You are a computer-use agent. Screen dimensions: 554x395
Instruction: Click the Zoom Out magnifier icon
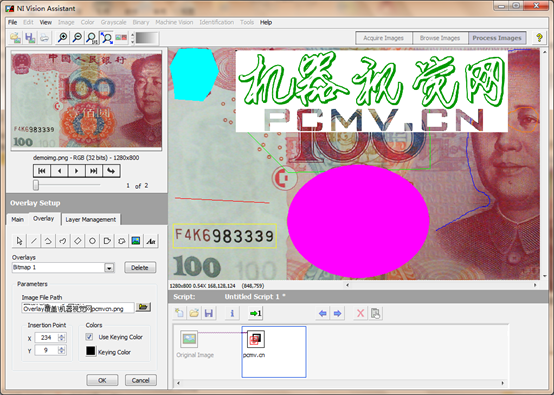click(77, 37)
